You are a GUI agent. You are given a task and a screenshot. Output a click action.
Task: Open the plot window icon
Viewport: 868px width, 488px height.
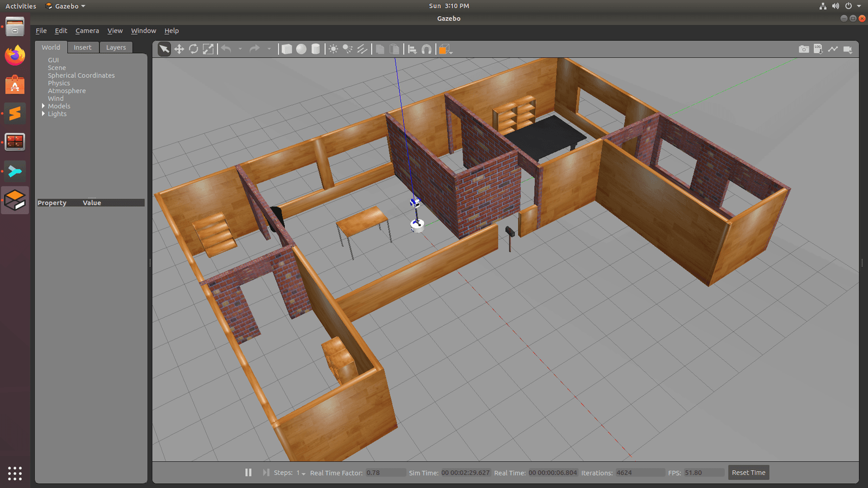pyautogui.click(x=833, y=49)
